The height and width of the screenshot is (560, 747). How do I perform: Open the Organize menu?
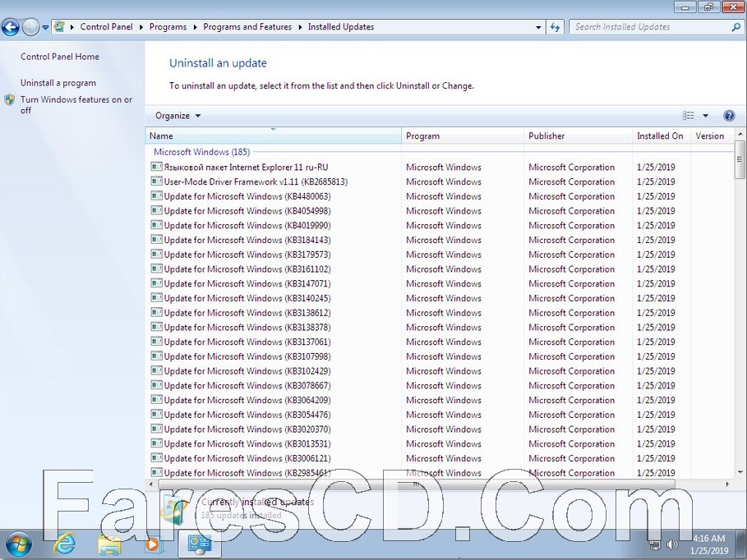178,116
